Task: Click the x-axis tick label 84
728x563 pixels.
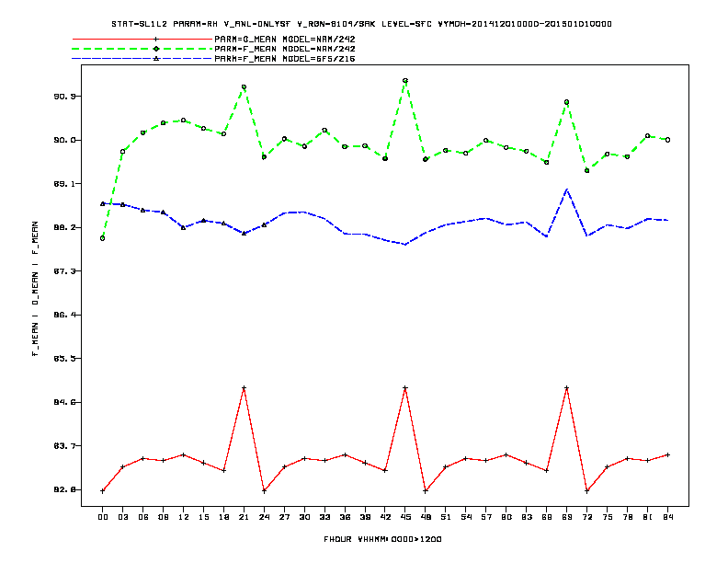Action: [x=667, y=517]
